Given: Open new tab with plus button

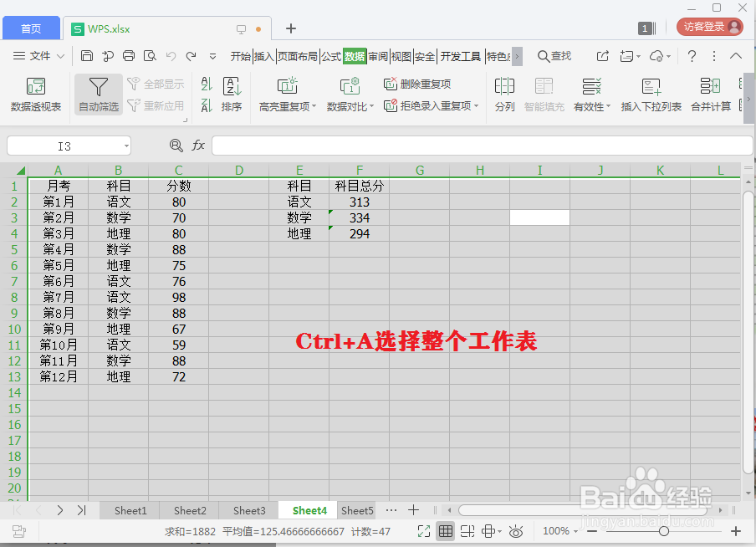Looking at the screenshot, I should pyautogui.click(x=291, y=28).
